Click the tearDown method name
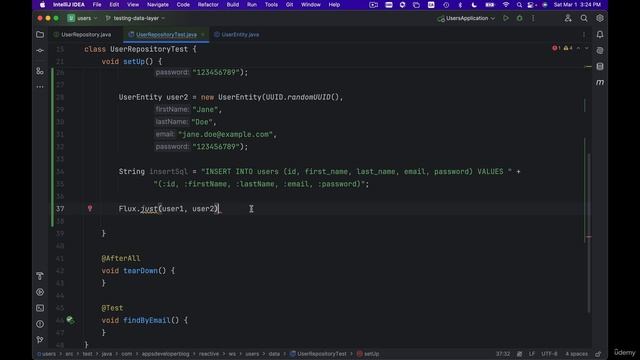This screenshot has height=360, width=640. [x=140, y=271]
